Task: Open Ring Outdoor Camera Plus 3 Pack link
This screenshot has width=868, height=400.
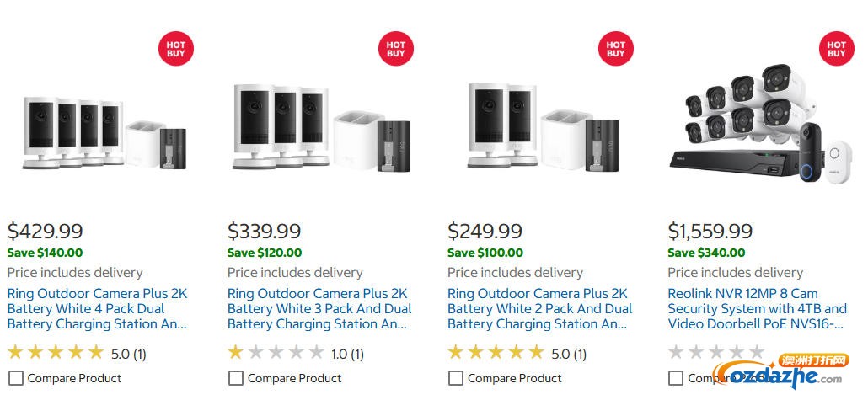Action: pyautogui.click(x=319, y=309)
